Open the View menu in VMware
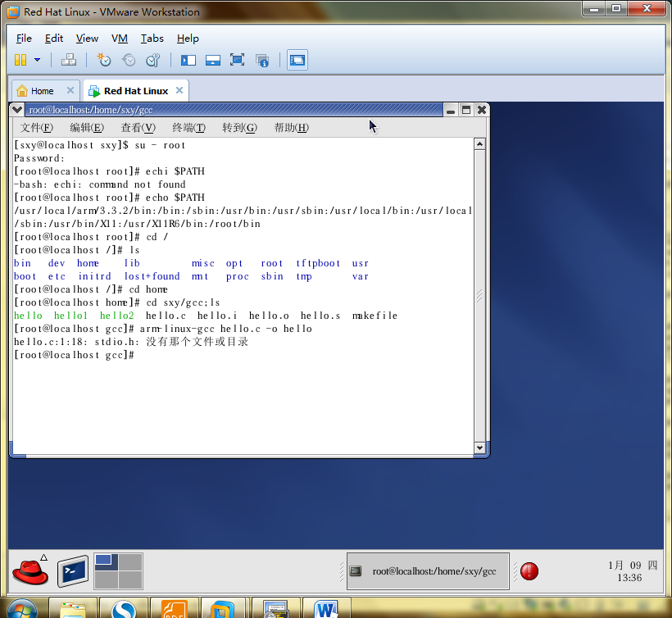The width and height of the screenshot is (672, 618). [x=87, y=39]
